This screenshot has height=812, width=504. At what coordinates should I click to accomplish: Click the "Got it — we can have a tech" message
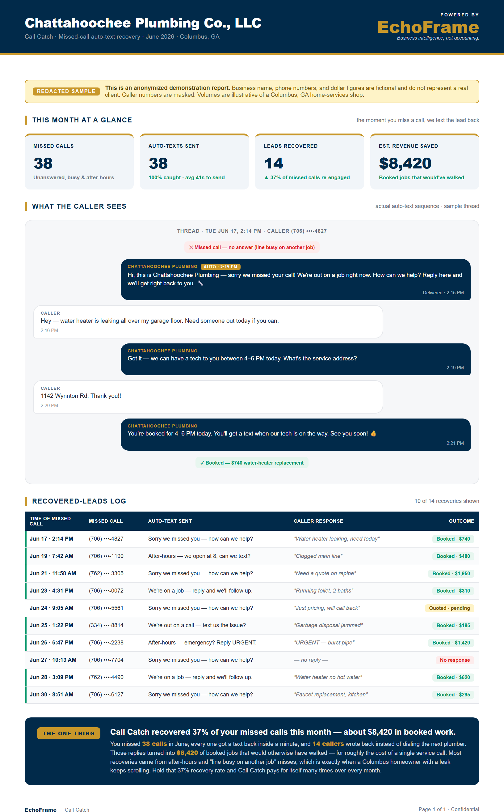point(295,359)
